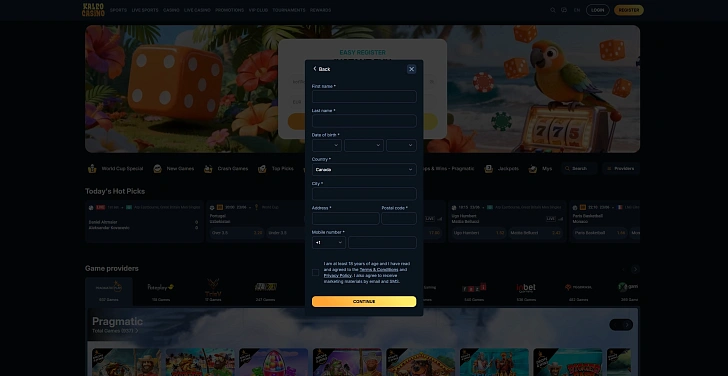Click the Mobile number input field
This screenshot has width=728, height=376.
click(382, 242)
